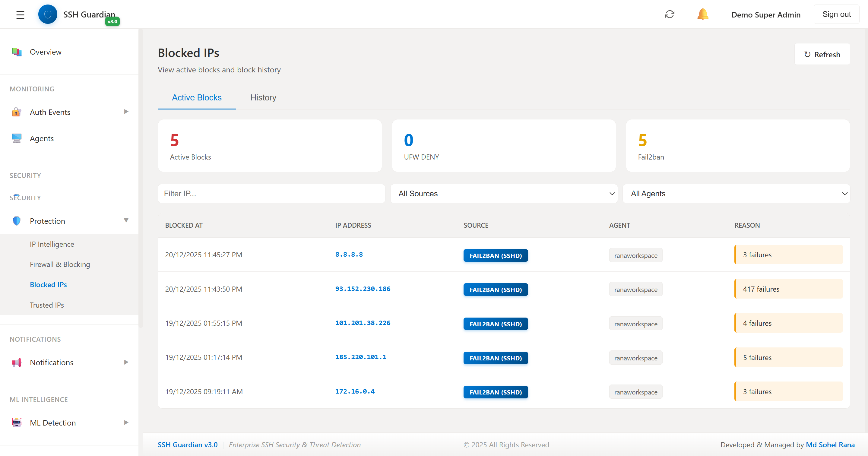Click the Notifications megaphone icon
The height and width of the screenshot is (456, 868).
click(17, 362)
